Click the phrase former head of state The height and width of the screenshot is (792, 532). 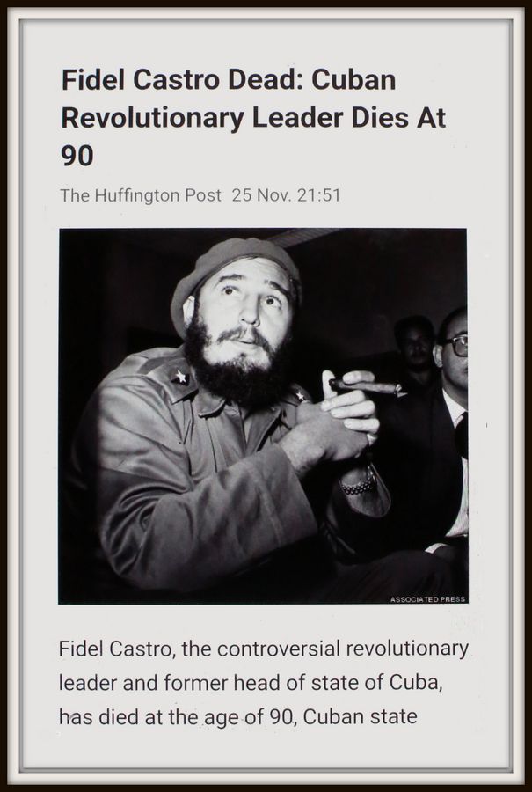[x=260, y=682]
